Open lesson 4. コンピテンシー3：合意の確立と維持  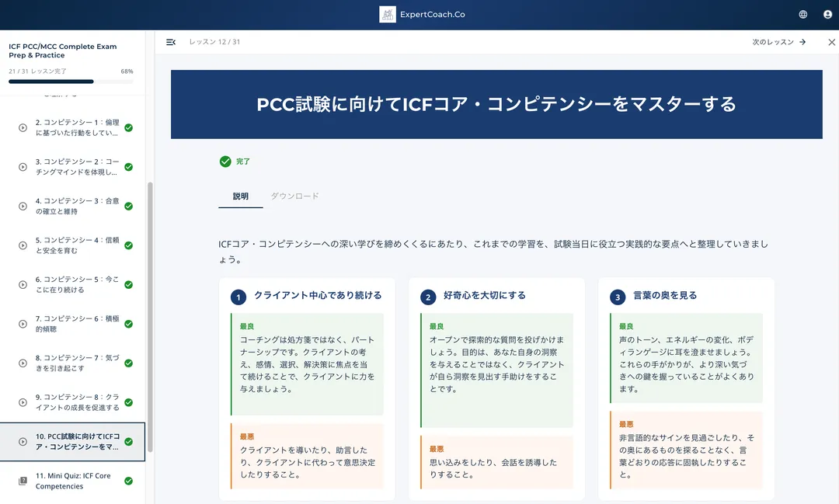click(78, 206)
